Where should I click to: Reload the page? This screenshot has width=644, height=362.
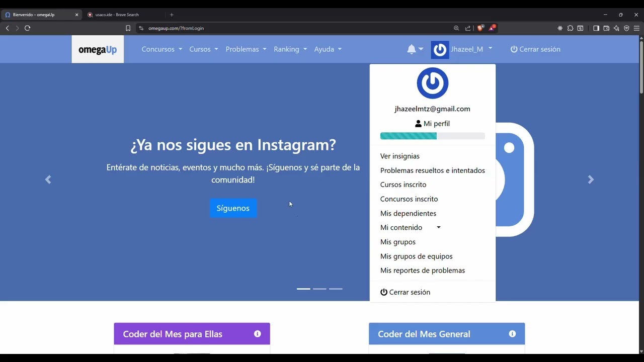click(27, 28)
